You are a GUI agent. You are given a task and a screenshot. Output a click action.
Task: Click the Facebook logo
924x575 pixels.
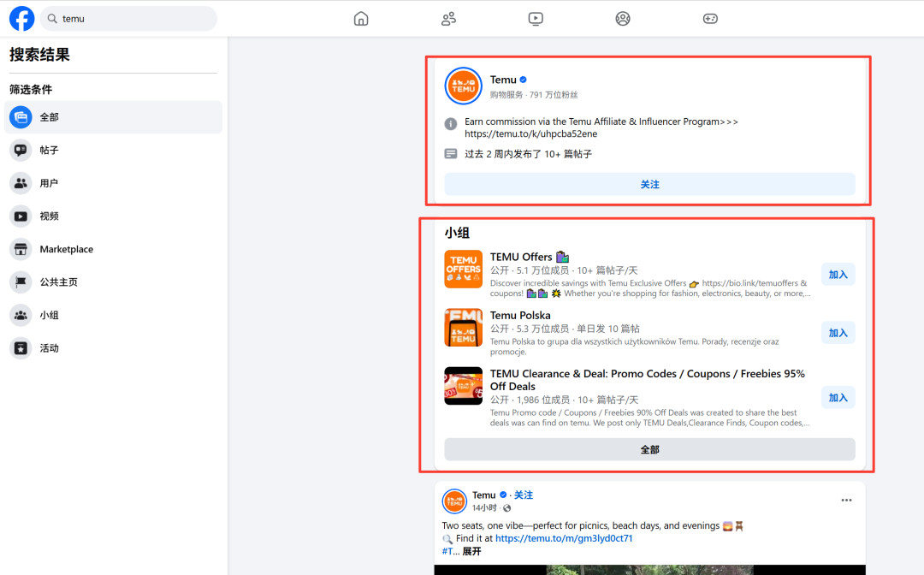point(21,18)
